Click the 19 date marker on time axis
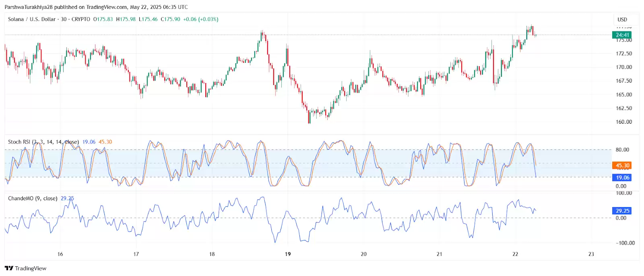 coord(288,254)
